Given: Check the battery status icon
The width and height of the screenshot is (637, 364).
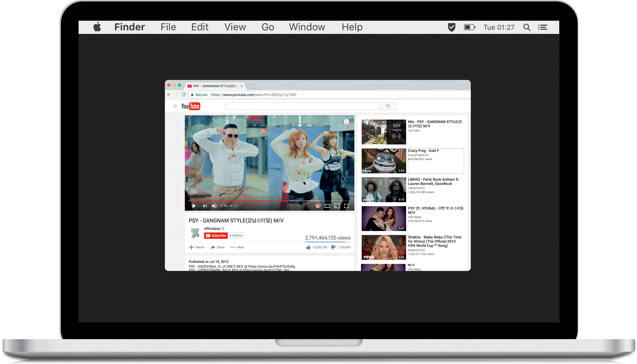Looking at the screenshot, I should coord(470,27).
